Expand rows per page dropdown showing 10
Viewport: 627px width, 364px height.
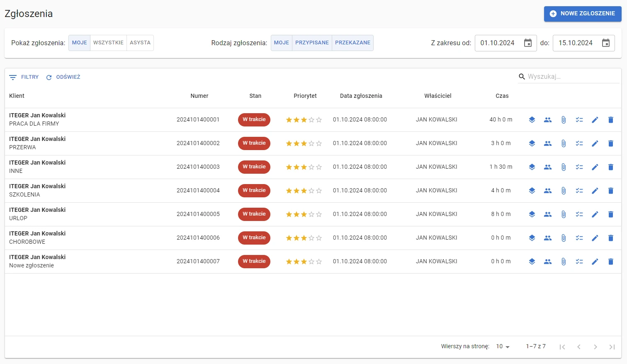point(503,346)
